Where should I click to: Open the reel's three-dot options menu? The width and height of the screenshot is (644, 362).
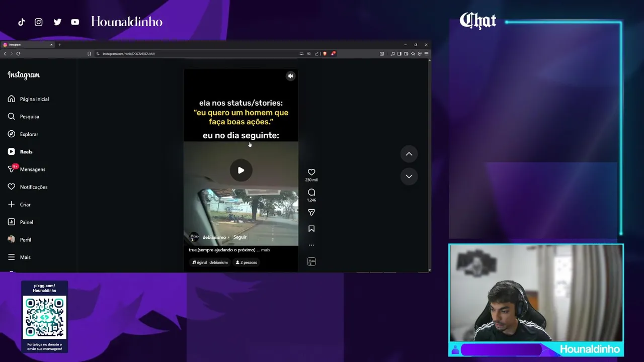[x=311, y=245]
